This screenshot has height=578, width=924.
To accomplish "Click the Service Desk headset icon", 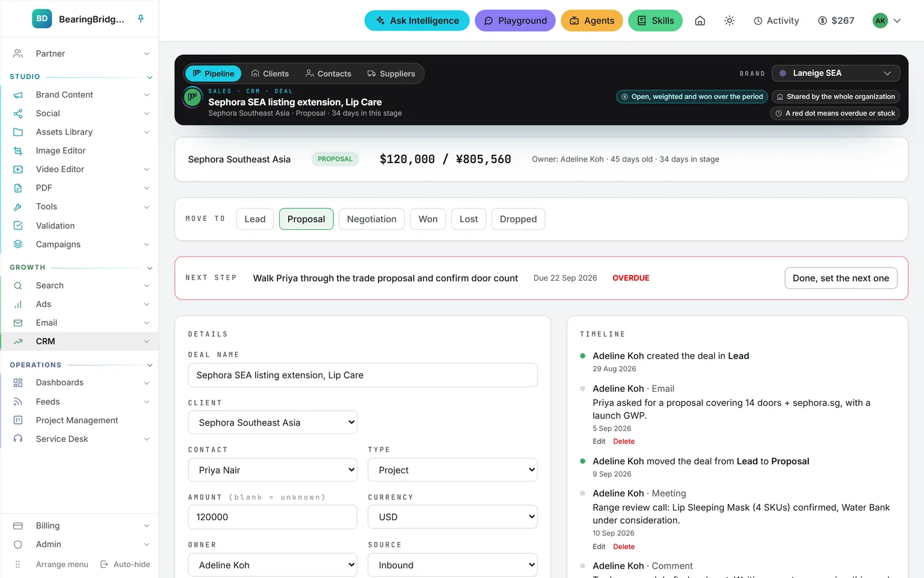I will [18, 439].
